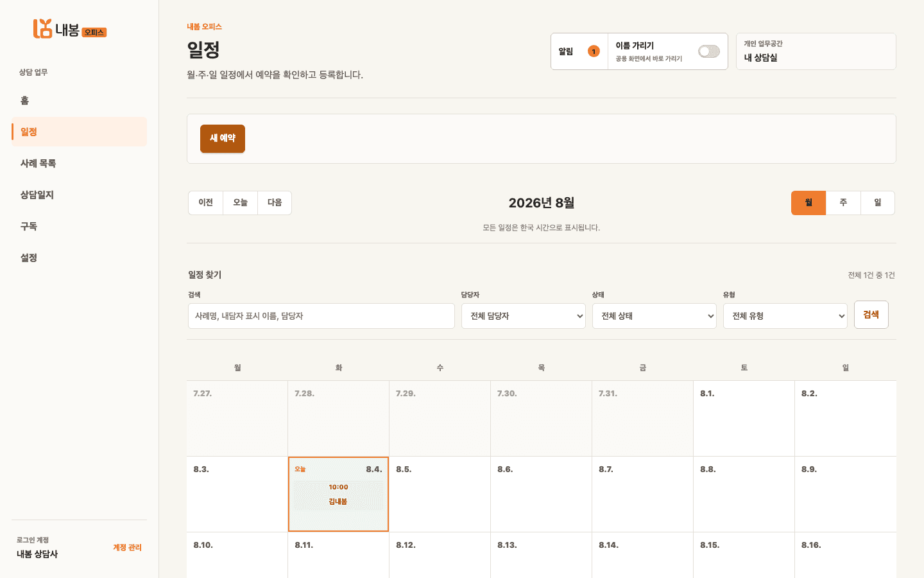This screenshot has height=578, width=924.
Task: Select the 8.7. calendar day
Action: click(x=642, y=495)
